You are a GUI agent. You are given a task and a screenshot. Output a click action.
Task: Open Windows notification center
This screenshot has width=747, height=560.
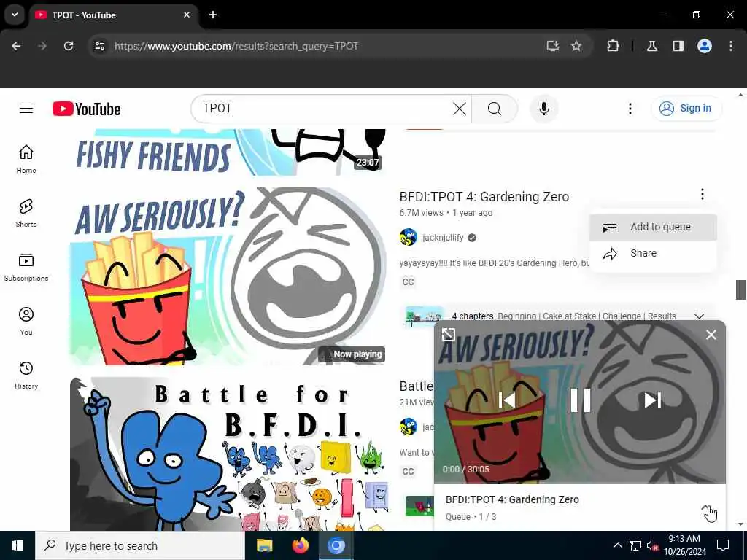tap(723, 545)
